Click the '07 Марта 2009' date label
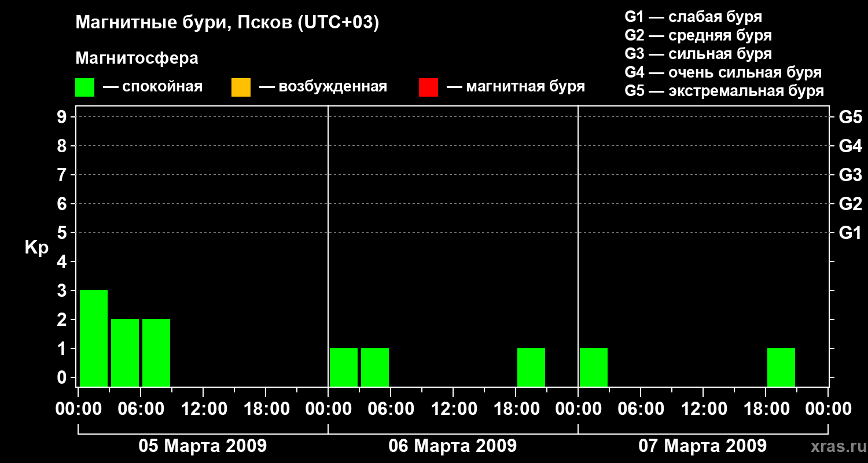This screenshot has height=463, width=868. (703, 446)
